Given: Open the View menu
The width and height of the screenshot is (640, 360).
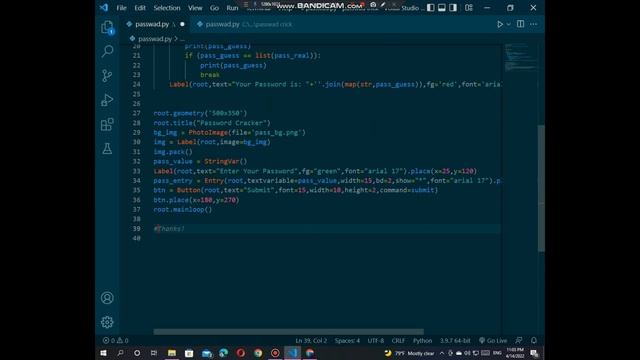Looking at the screenshot, I should (195, 8).
